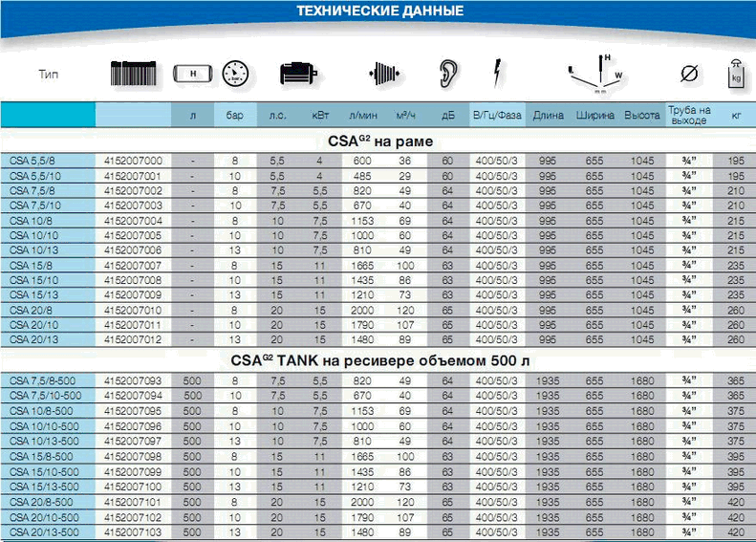This screenshot has width=756, height=542.
Task: Click the ¾" pipe value in CSA 15/10 row
Action: click(x=689, y=279)
